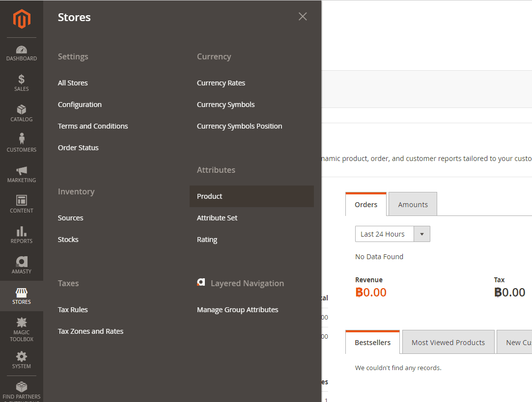Click 'We couldn't find any records.' text

[398, 368]
